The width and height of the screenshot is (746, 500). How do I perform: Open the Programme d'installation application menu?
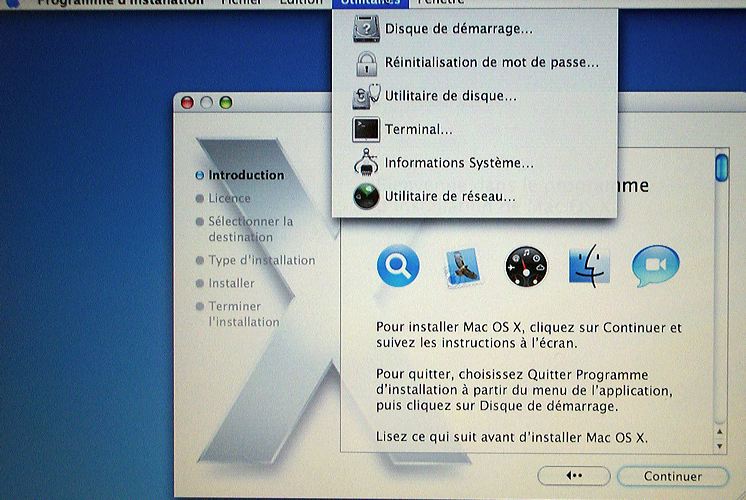click(x=120, y=3)
